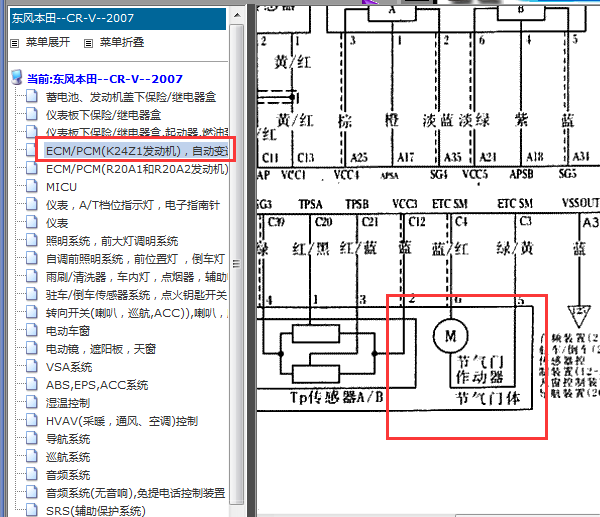600x517 pixels.
Task: Open the 巡航系统 entry
Action: click(68, 457)
